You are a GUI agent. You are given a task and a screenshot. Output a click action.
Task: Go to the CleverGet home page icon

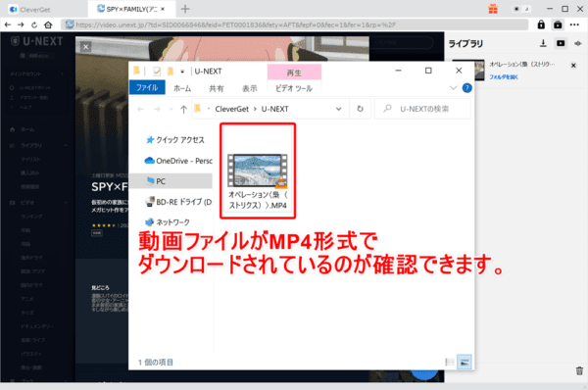(x=48, y=24)
